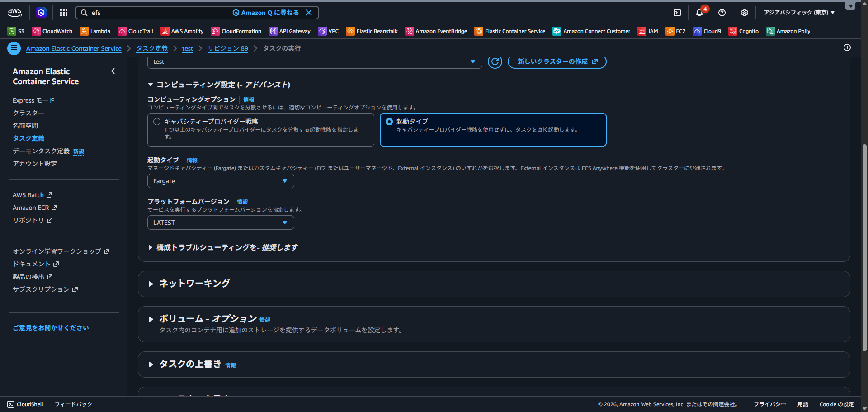Go to Task definitions in sidebar
The height and width of the screenshot is (412, 868).
(28, 138)
